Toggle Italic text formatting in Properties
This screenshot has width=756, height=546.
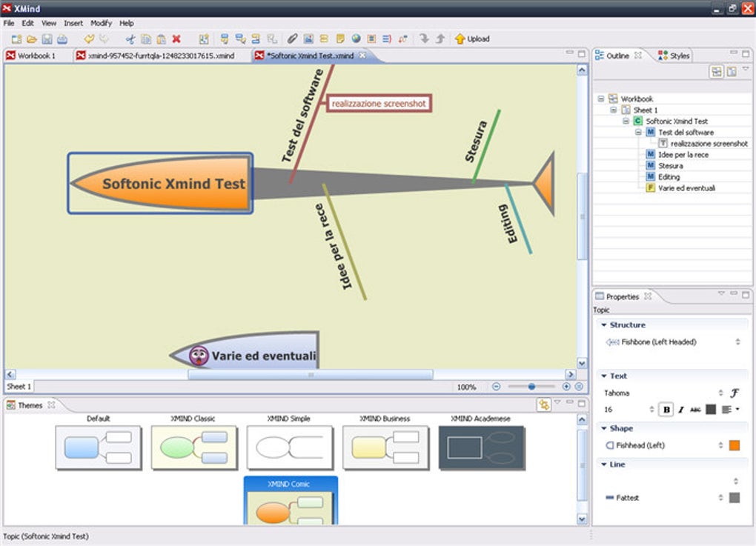coord(680,409)
